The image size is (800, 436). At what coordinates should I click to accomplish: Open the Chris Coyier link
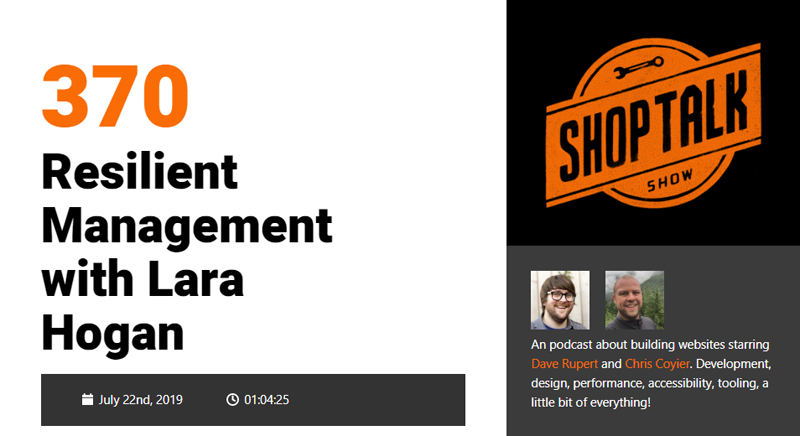click(x=657, y=364)
